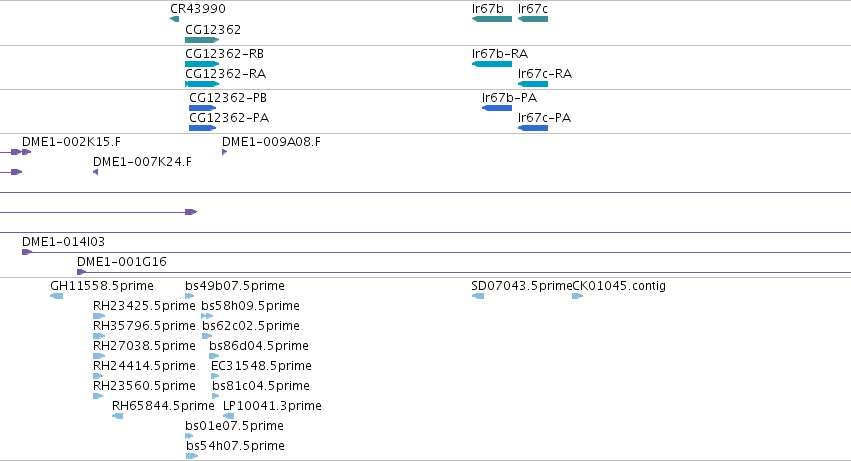Select the CR43990 gene arrow glyph
Image resolution: width=851 pixels, height=461 pixels.
174,19
